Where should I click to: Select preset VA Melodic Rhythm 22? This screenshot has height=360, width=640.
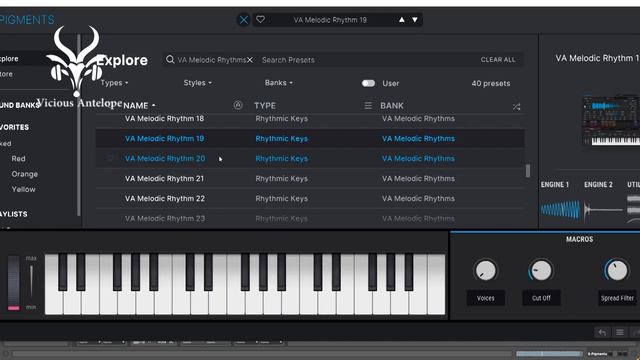(310, 199)
